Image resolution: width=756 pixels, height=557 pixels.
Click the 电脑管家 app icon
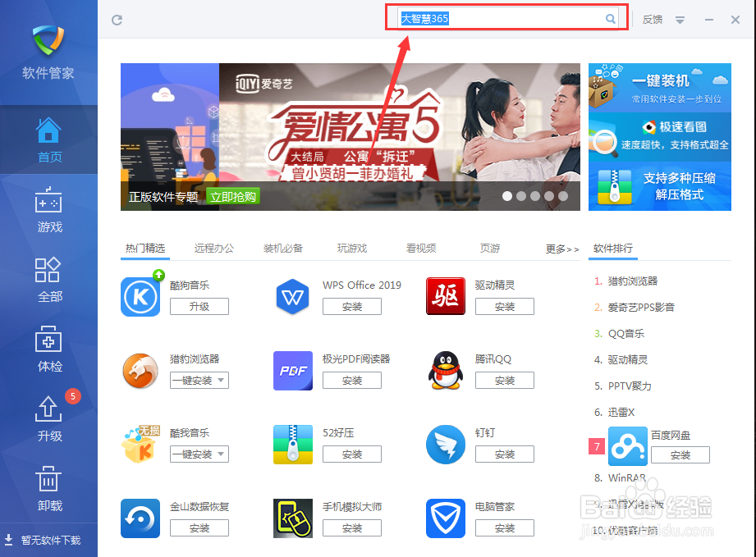[446, 518]
